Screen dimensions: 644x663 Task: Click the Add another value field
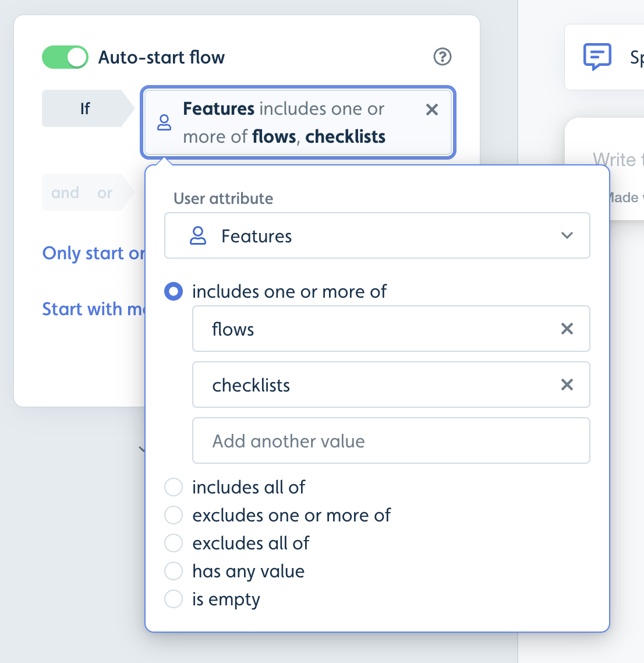tap(391, 440)
